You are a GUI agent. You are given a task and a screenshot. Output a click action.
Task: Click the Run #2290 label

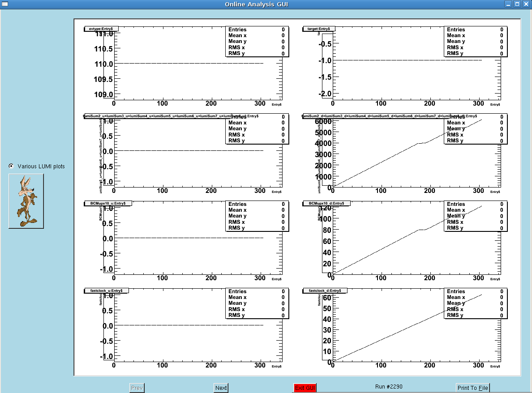click(x=389, y=387)
